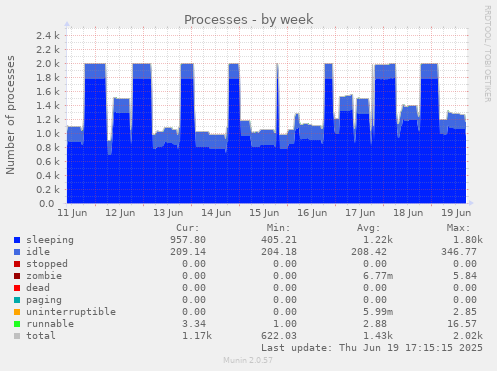Click the '15 Jun' x-axis date label
Viewport: 497px width, 371px height.
coord(264,213)
